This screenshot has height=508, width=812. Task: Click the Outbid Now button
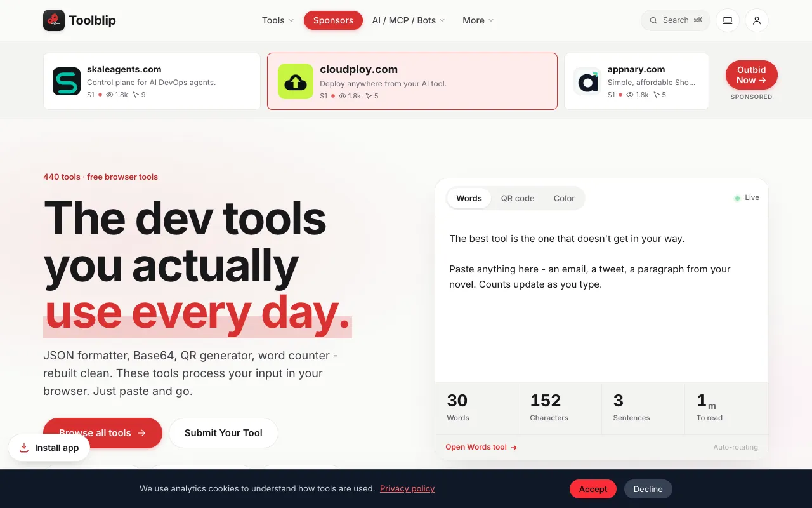tap(752, 75)
